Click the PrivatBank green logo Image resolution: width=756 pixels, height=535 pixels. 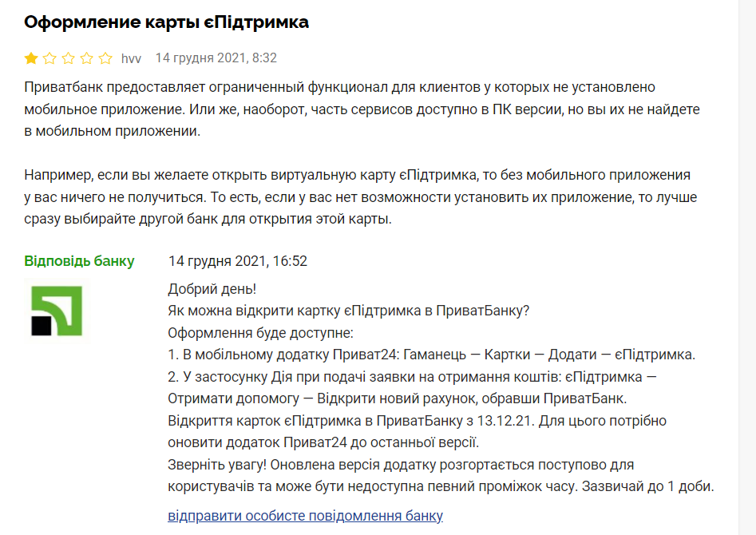coord(57,311)
